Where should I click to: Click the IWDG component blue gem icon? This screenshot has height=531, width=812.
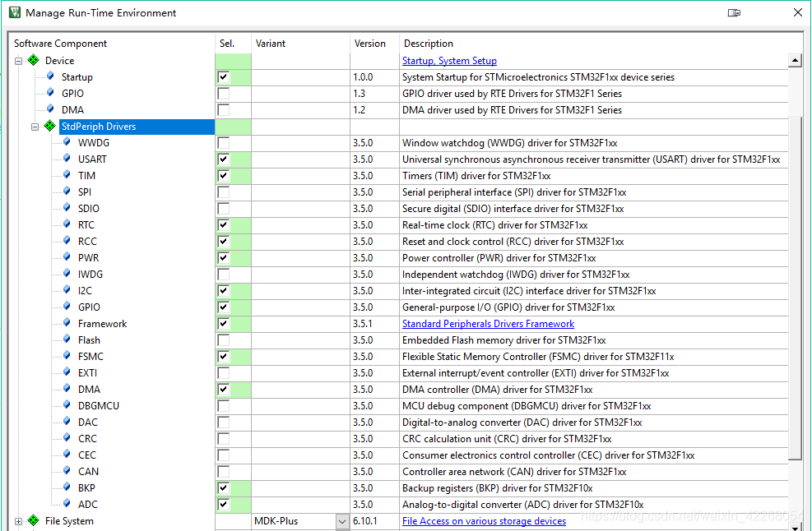click(67, 274)
